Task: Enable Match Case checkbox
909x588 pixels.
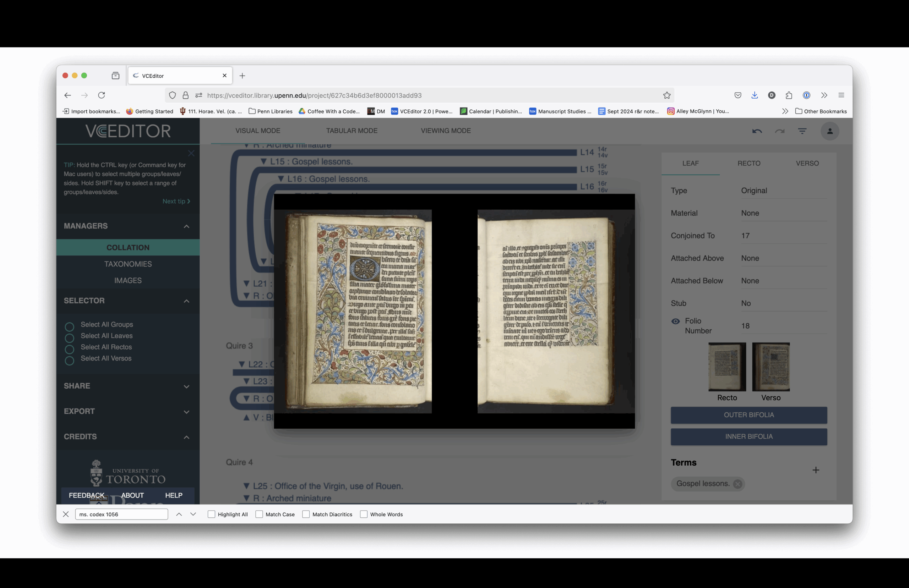Action: [259, 514]
